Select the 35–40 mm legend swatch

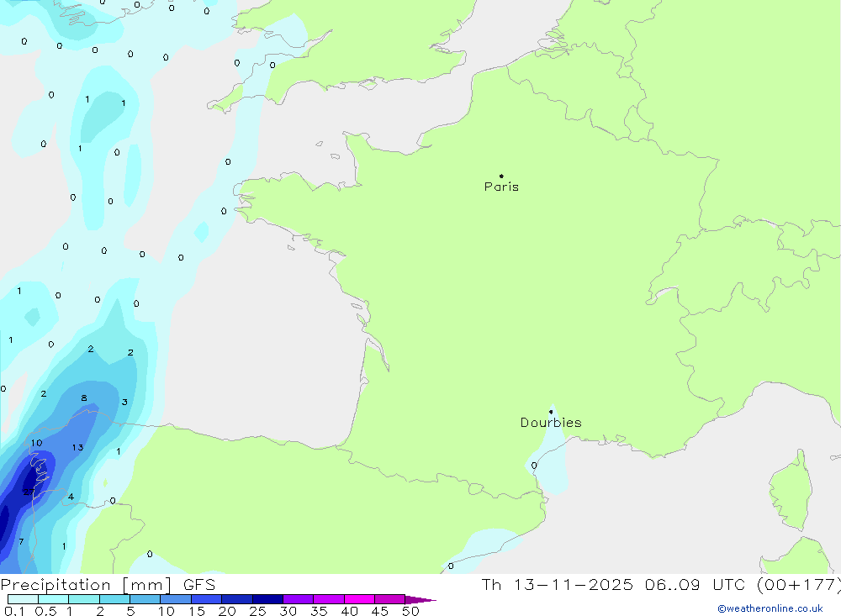329,599
